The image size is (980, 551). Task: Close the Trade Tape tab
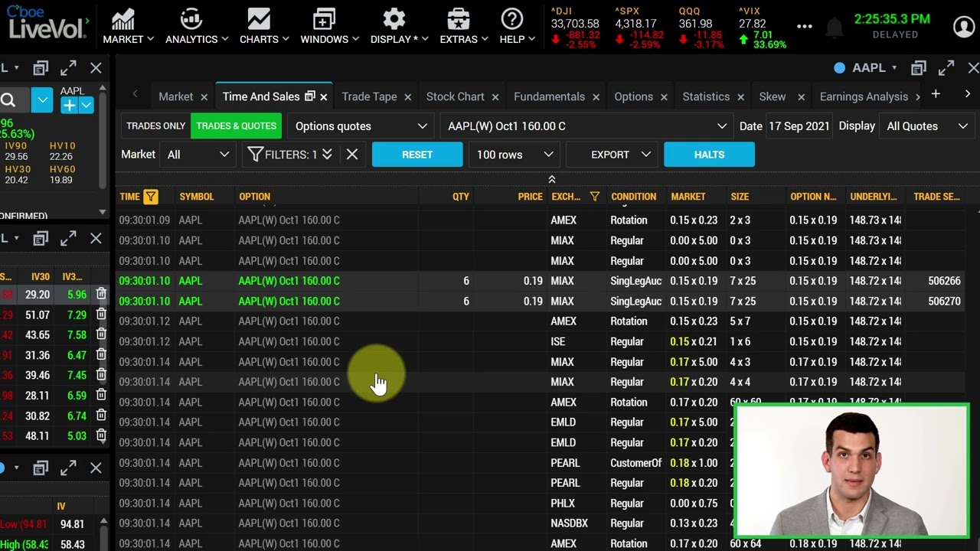coord(407,97)
